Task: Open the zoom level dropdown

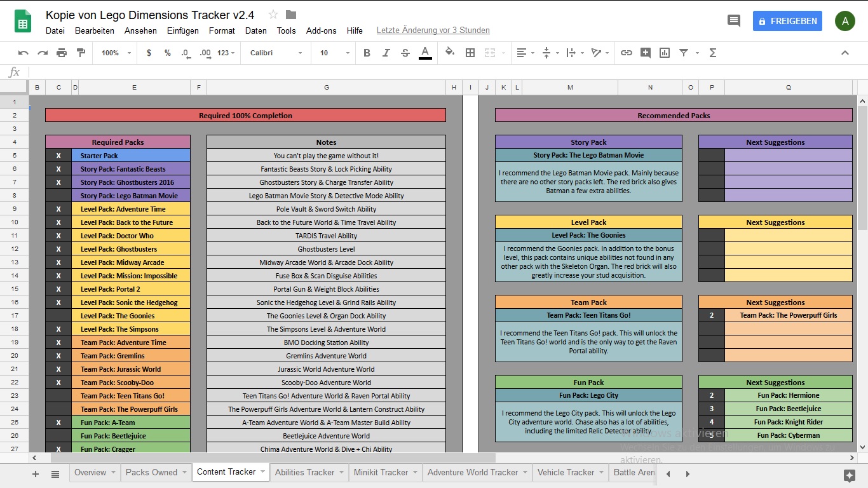Action: point(116,53)
